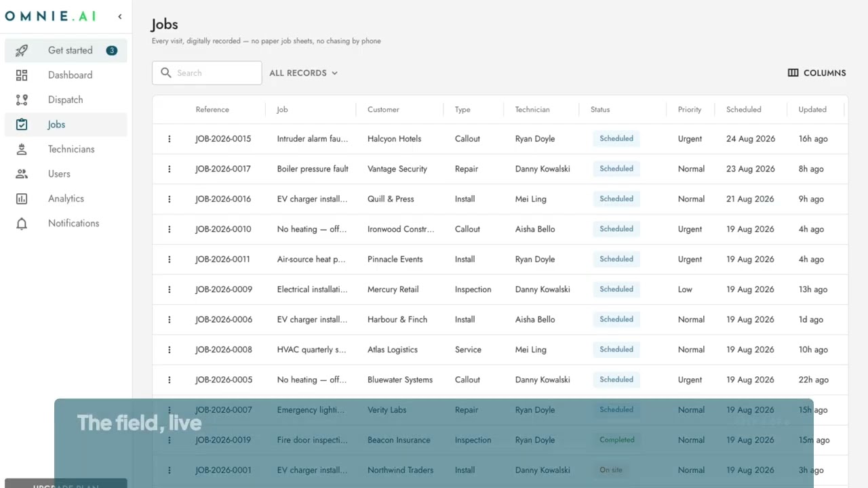Open row menu for JOB-2026-0016

coord(170,199)
